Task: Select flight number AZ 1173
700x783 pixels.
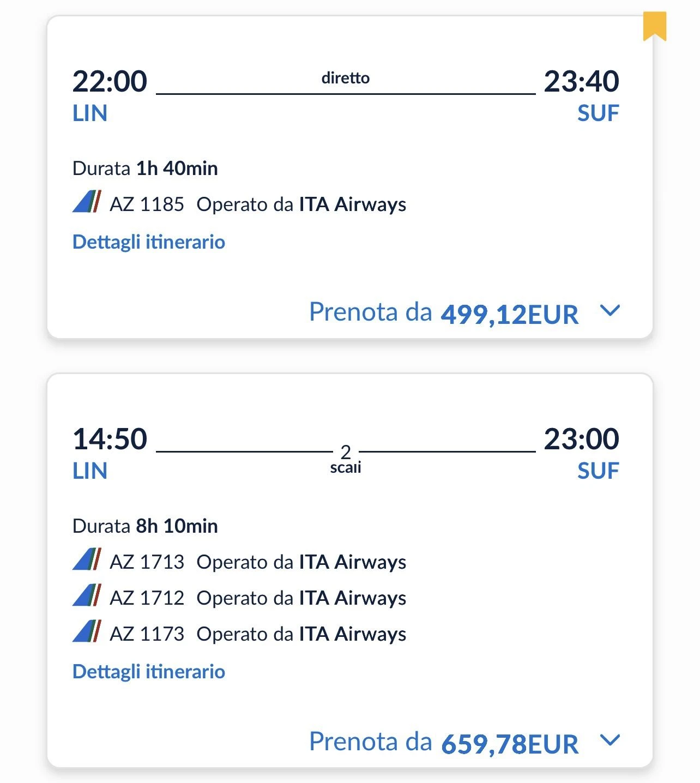Action: (147, 634)
